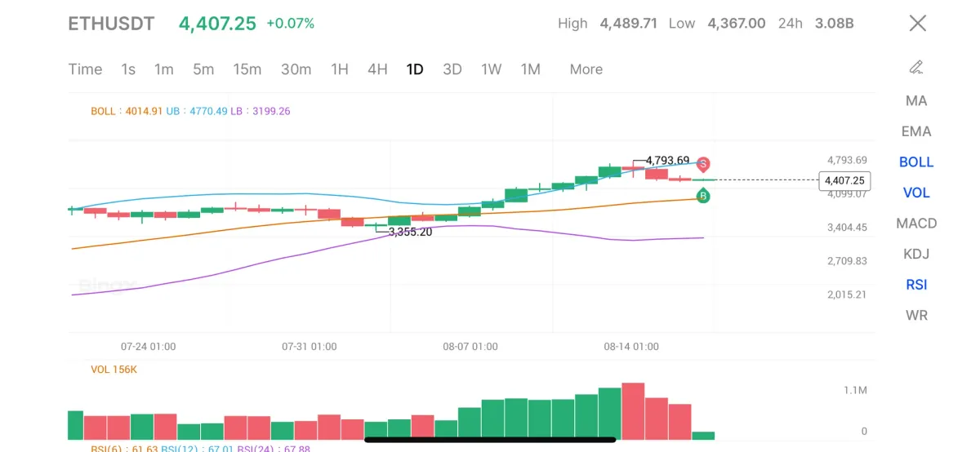Switch to the 1M monthly timeframe

point(531,69)
